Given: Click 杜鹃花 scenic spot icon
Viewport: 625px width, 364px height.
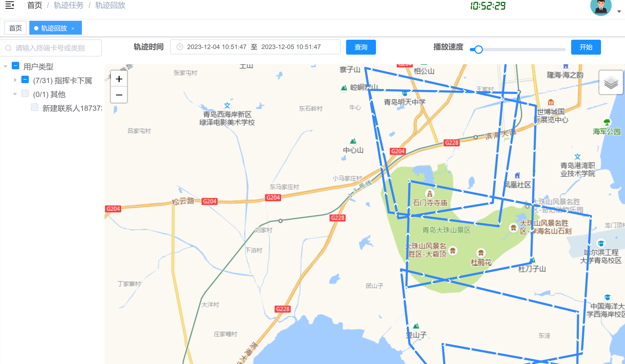Looking at the screenshot, I should click(x=481, y=252).
